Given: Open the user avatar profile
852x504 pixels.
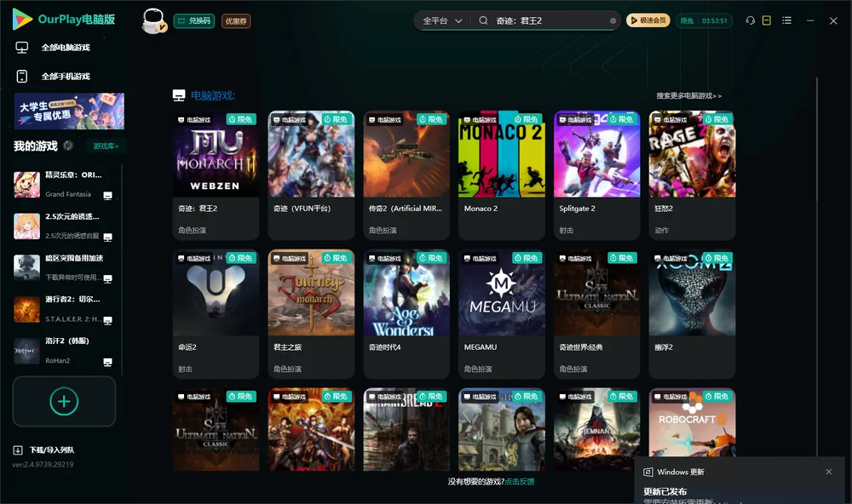Looking at the screenshot, I should pos(153,20).
